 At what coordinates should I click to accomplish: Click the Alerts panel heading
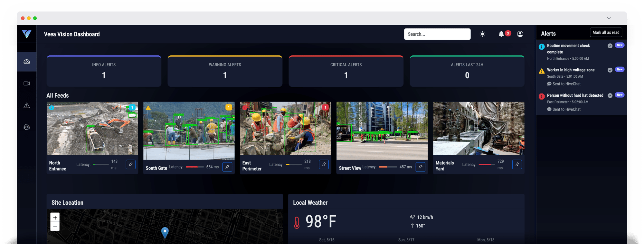tap(548, 34)
